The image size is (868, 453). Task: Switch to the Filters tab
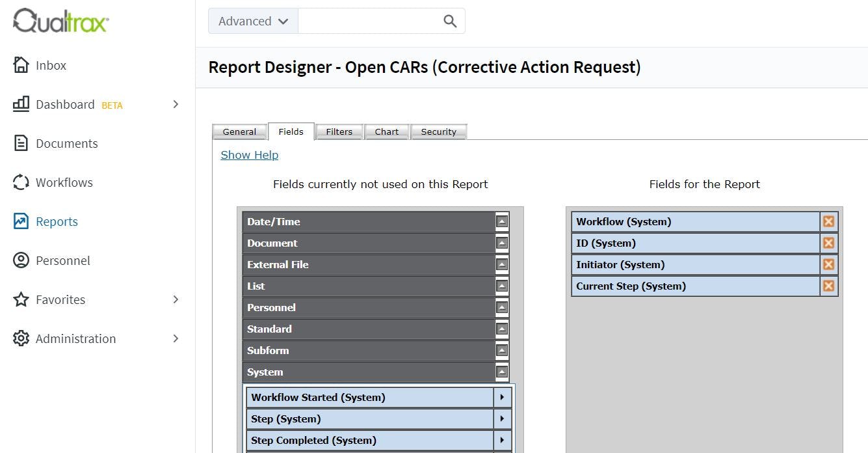click(x=339, y=131)
